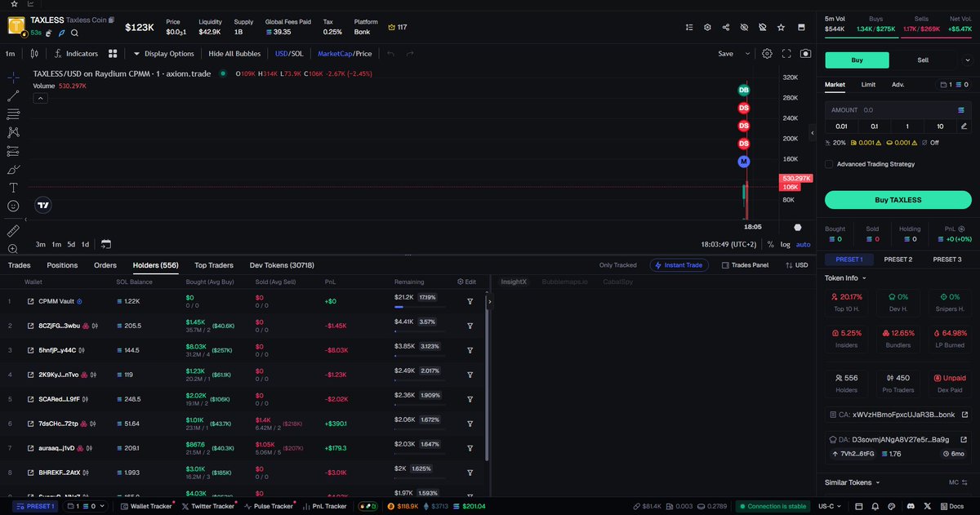Select the 5d time range
Image resolution: width=980 pixels, height=515 pixels.
(71, 244)
